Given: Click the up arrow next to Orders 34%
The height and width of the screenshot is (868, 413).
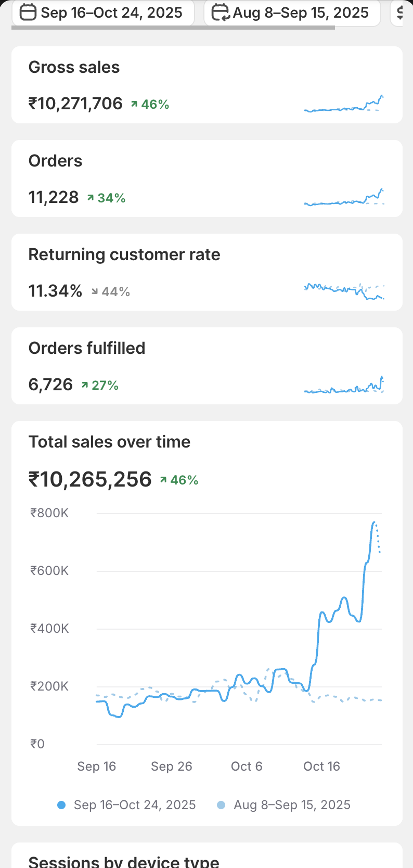Looking at the screenshot, I should click(91, 198).
